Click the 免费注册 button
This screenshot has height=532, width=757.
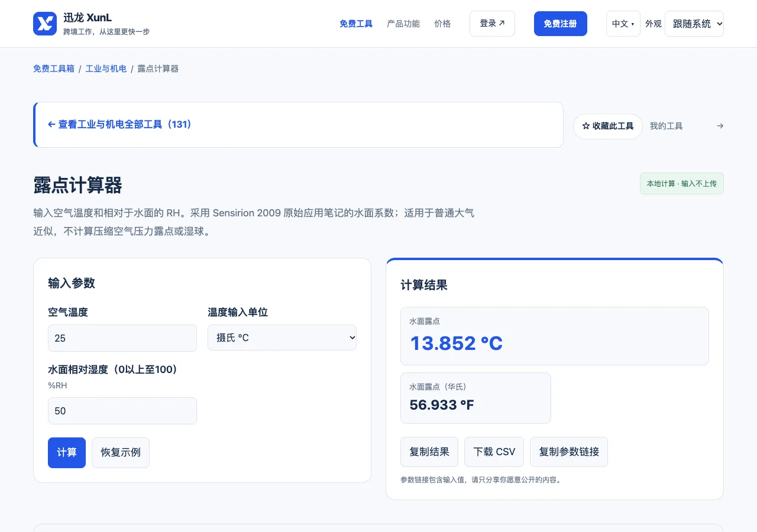click(x=561, y=24)
